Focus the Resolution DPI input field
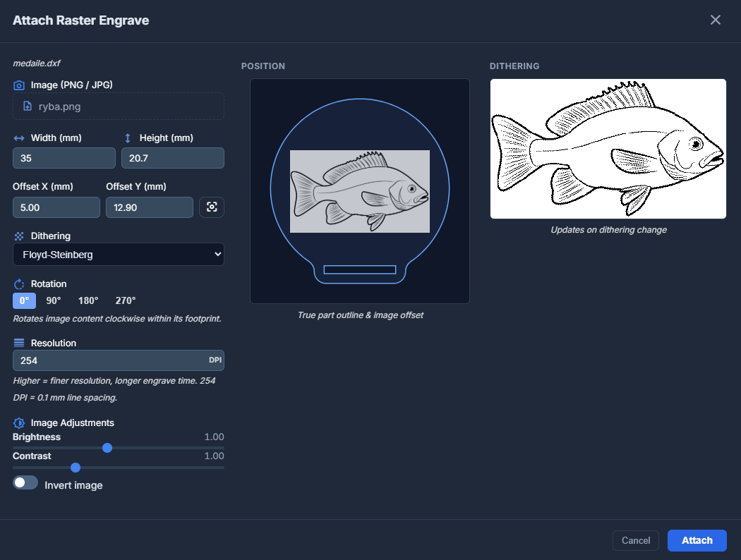 pos(109,360)
